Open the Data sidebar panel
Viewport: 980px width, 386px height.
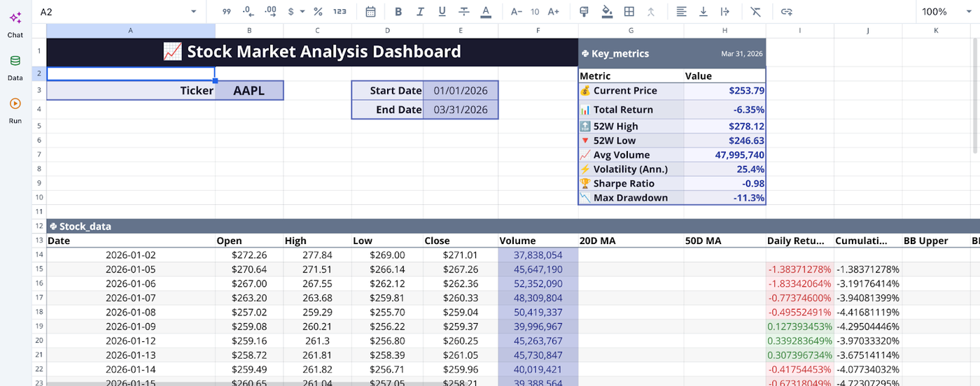pos(15,67)
